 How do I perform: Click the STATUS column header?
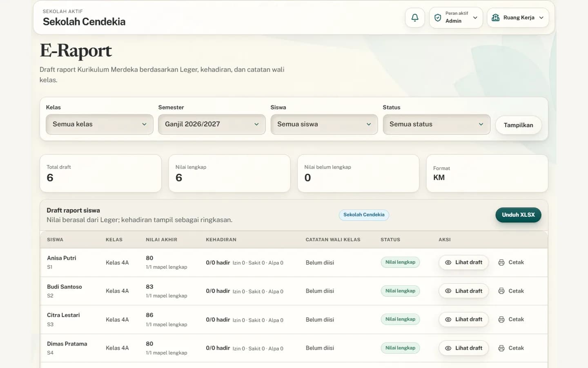tap(390, 240)
